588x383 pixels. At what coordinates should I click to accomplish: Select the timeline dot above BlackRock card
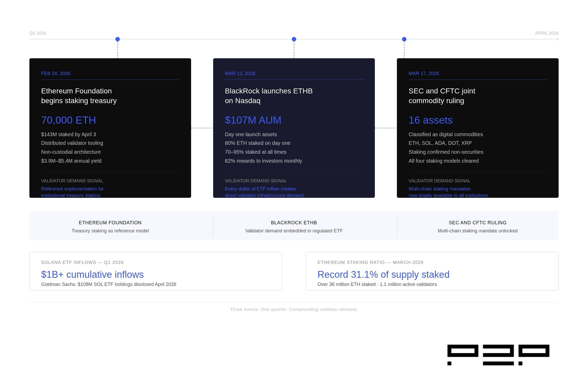(293, 39)
